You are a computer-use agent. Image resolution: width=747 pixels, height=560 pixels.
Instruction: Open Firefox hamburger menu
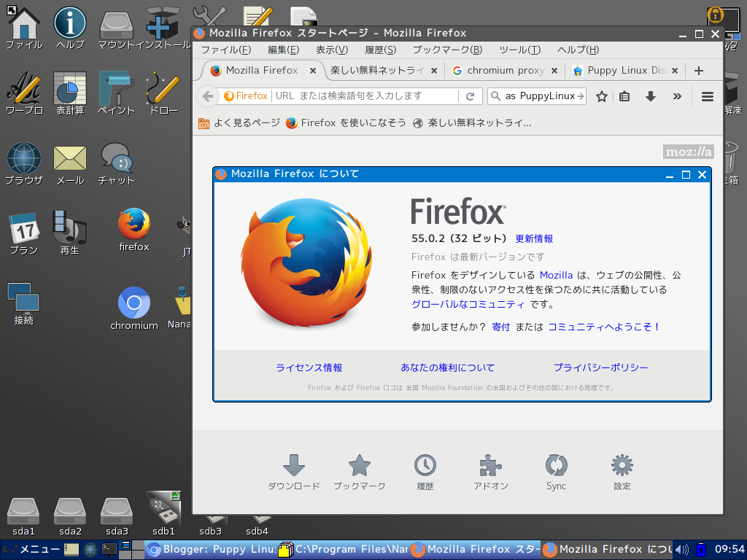coord(708,96)
